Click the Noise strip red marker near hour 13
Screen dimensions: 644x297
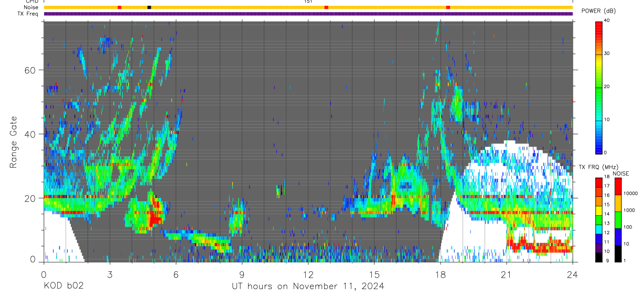(326, 7)
